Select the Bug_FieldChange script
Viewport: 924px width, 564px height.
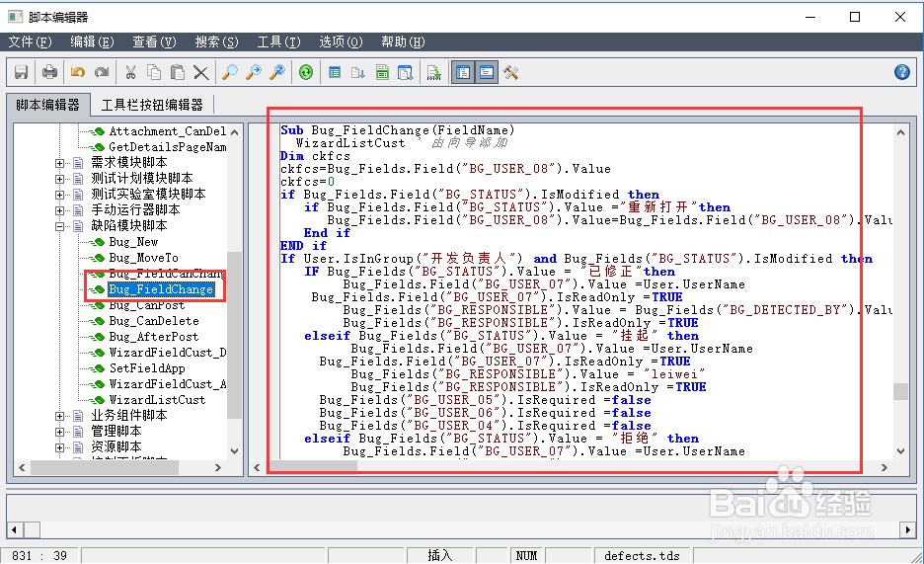[161, 289]
